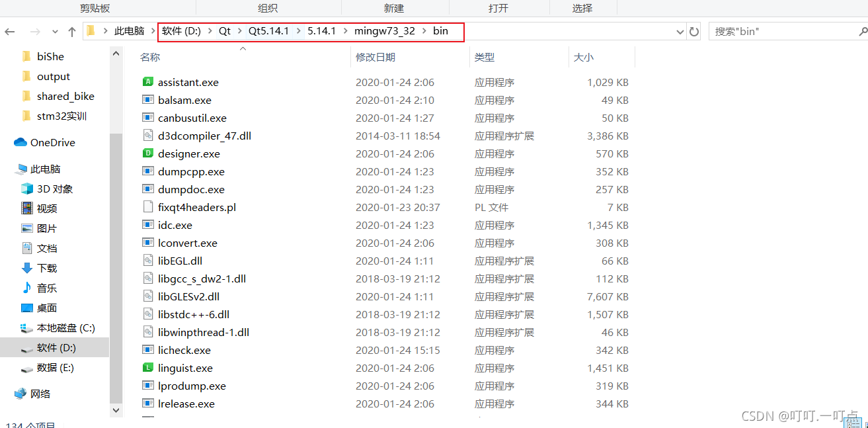
Task: Navigate to 软件 (D:) breadcrumb segment
Action: pyautogui.click(x=181, y=31)
